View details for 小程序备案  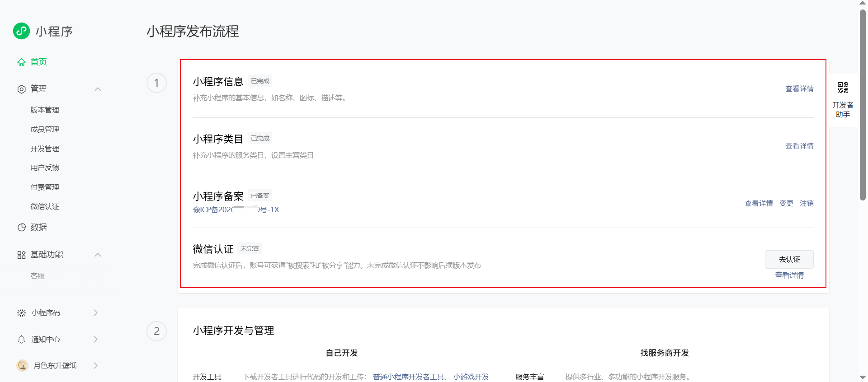(x=759, y=204)
